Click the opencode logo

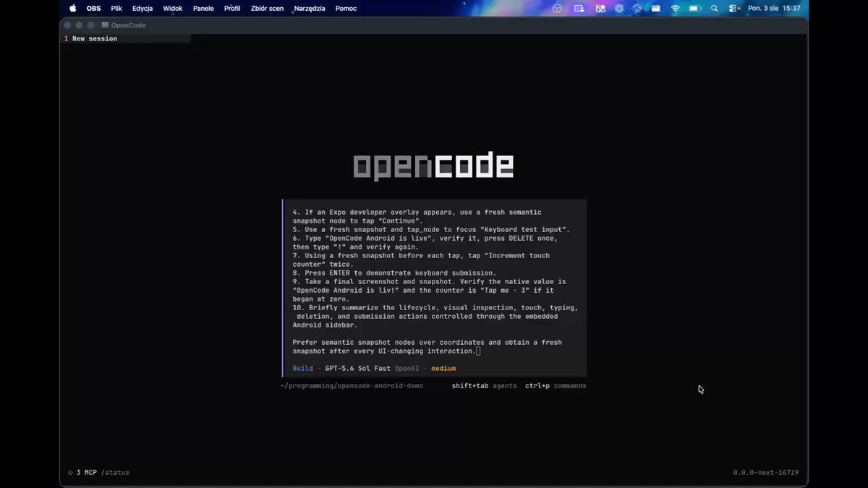[x=433, y=167]
